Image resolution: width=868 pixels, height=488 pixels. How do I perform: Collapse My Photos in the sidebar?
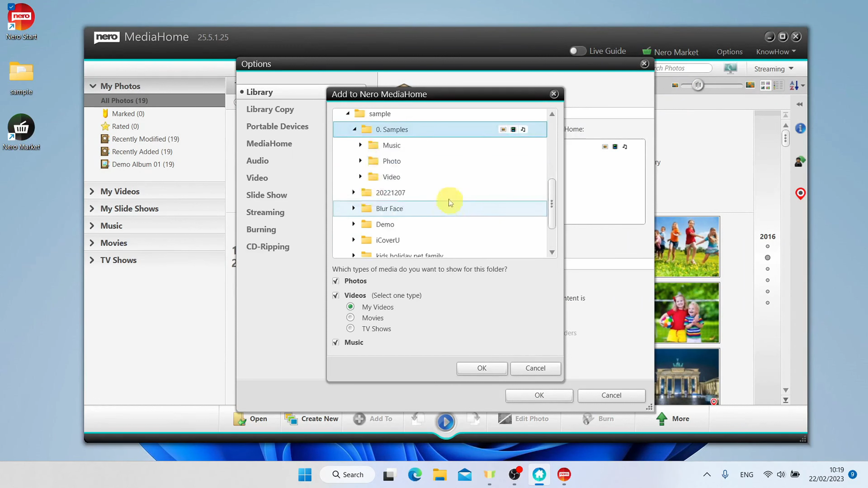93,86
